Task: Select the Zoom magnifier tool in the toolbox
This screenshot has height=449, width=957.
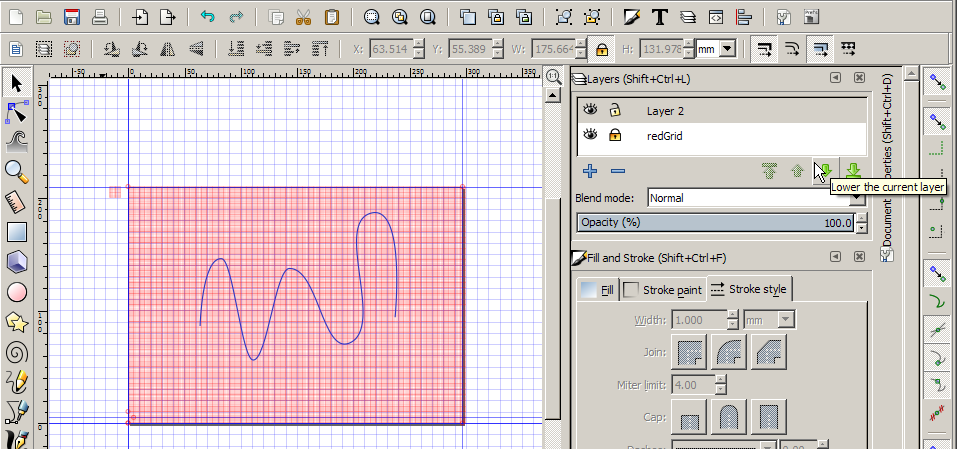Action: (16, 172)
